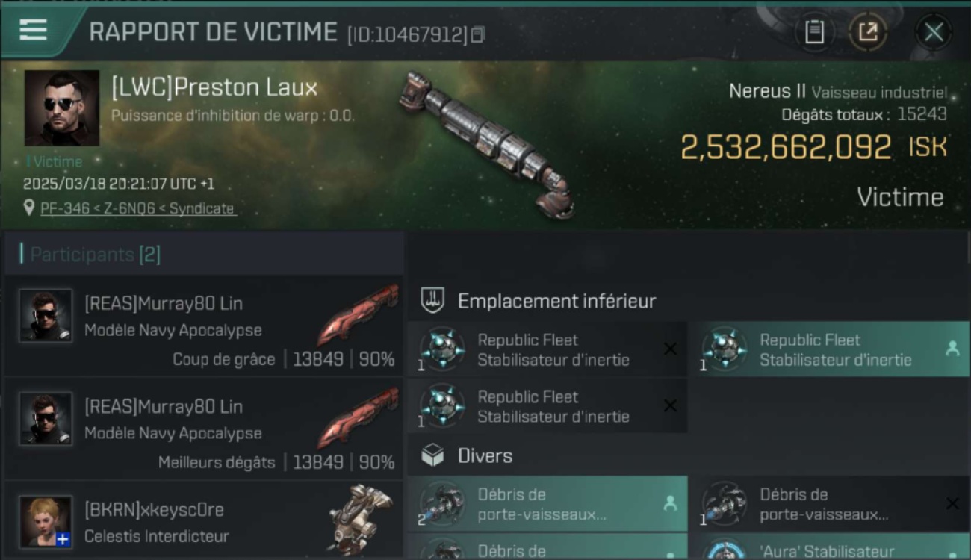Select highlighted Republic Fleet Stabilisateur d'inertie
This screenshot has height=560, width=971.
829,349
